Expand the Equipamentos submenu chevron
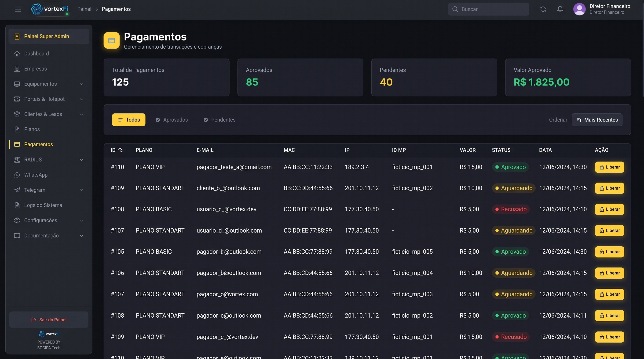Viewport: 644px width, 359px height. click(81, 84)
